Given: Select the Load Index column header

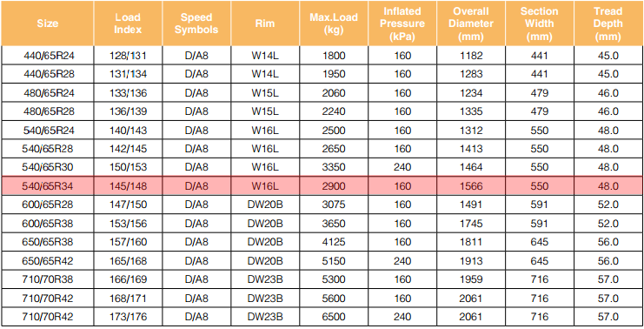Looking at the screenshot, I should (128, 23).
